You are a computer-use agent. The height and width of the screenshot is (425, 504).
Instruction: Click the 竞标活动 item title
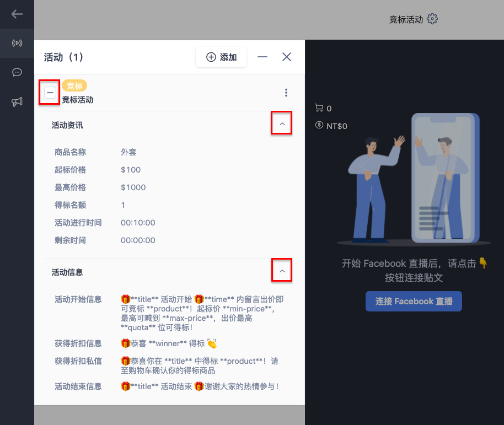(x=77, y=100)
